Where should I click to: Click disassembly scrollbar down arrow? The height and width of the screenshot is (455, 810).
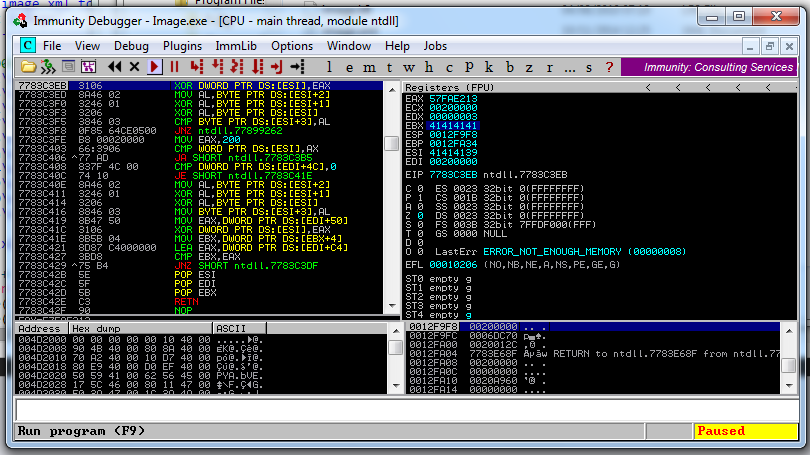pos(392,306)
